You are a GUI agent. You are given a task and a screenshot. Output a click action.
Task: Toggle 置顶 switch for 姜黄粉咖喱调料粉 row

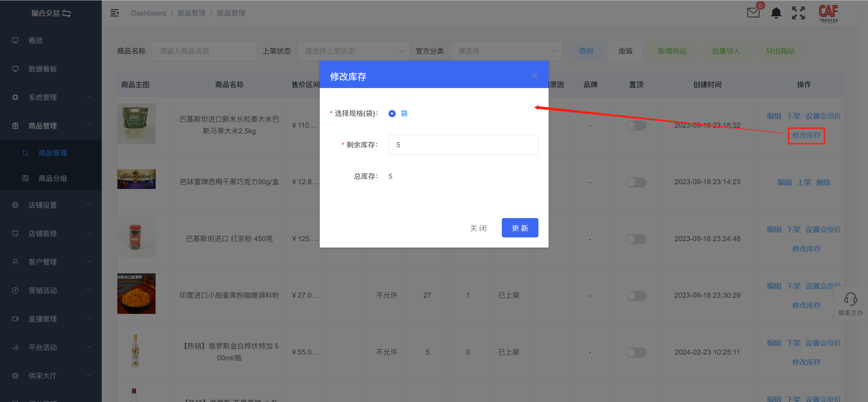point(636,295)
